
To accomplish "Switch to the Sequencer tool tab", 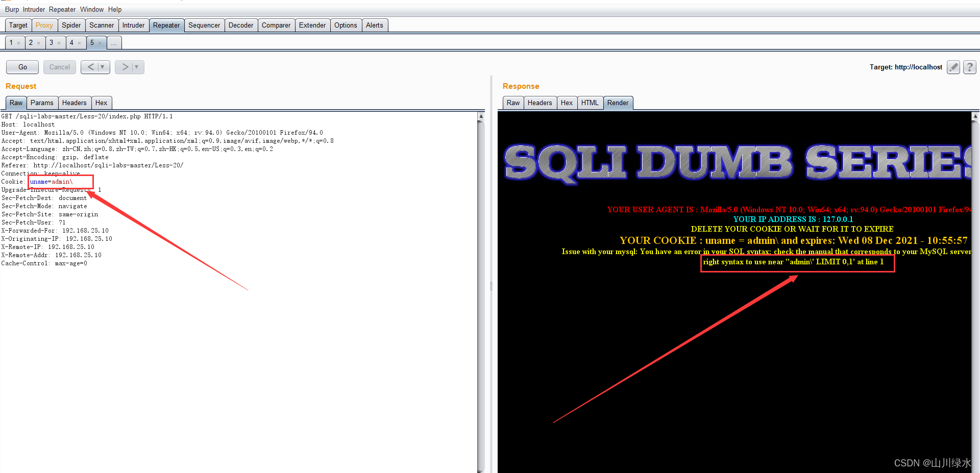I will tap(204, 25).
